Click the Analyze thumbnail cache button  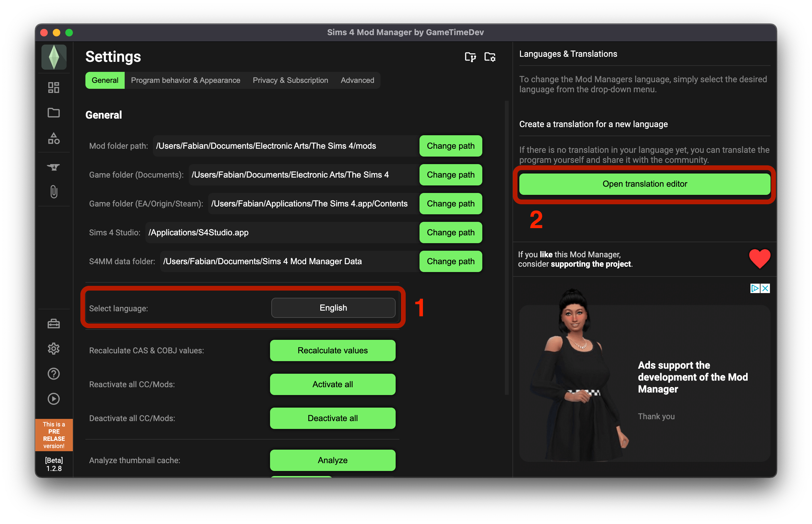coord(333,460)
